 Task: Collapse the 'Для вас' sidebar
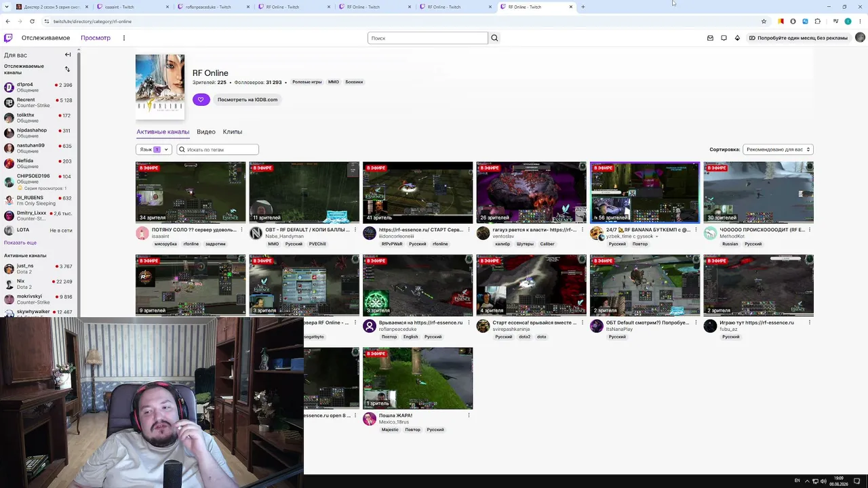click(68, 55)
